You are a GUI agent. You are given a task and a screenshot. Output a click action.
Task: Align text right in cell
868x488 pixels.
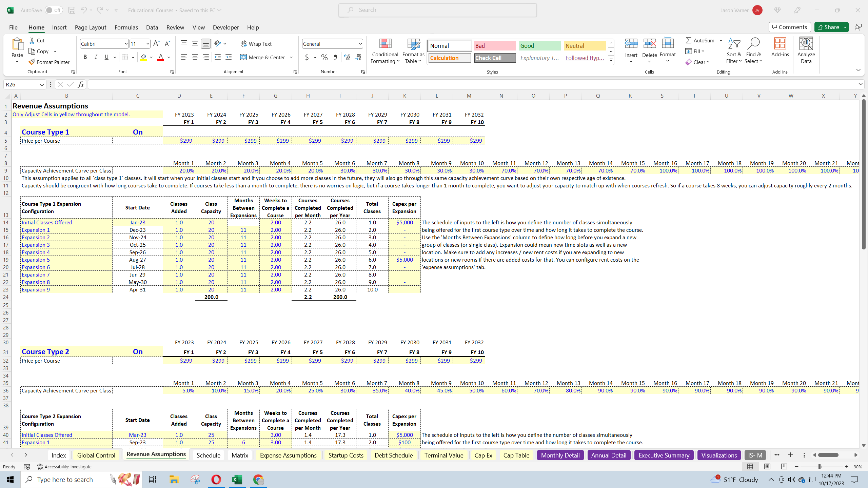(206, 57)
